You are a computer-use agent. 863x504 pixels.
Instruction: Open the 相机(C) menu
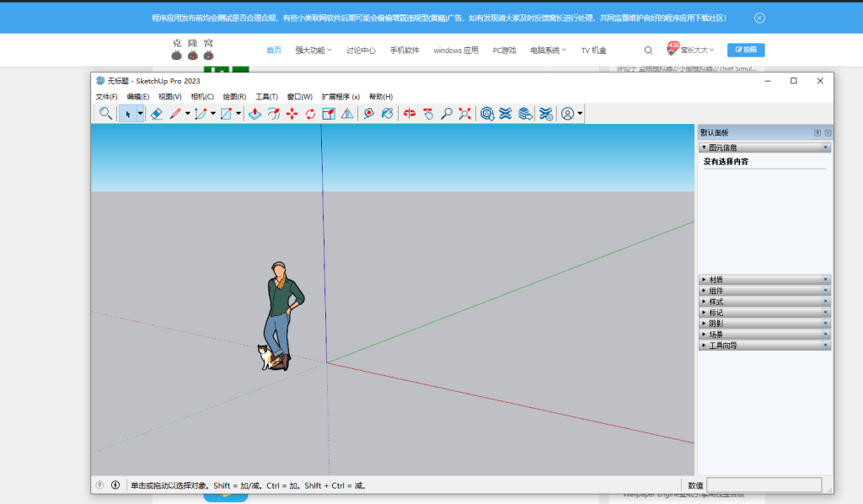coord(202,97)
